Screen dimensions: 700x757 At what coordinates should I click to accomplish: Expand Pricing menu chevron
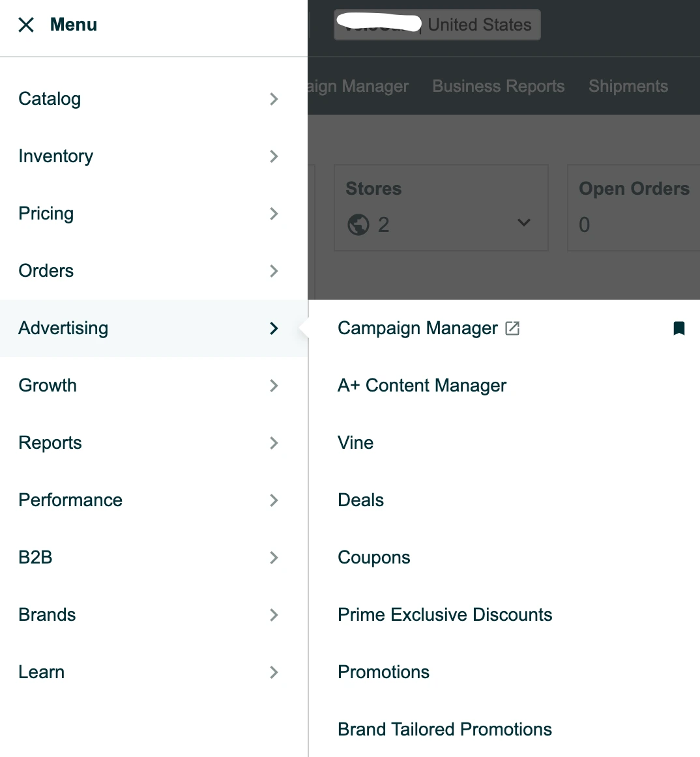point(274,214)
